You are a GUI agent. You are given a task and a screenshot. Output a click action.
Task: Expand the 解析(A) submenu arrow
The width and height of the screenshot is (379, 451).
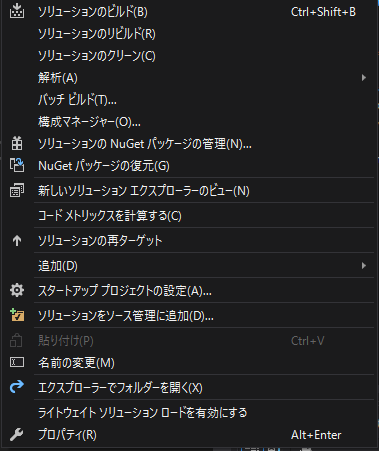click(x=364, y=78)
